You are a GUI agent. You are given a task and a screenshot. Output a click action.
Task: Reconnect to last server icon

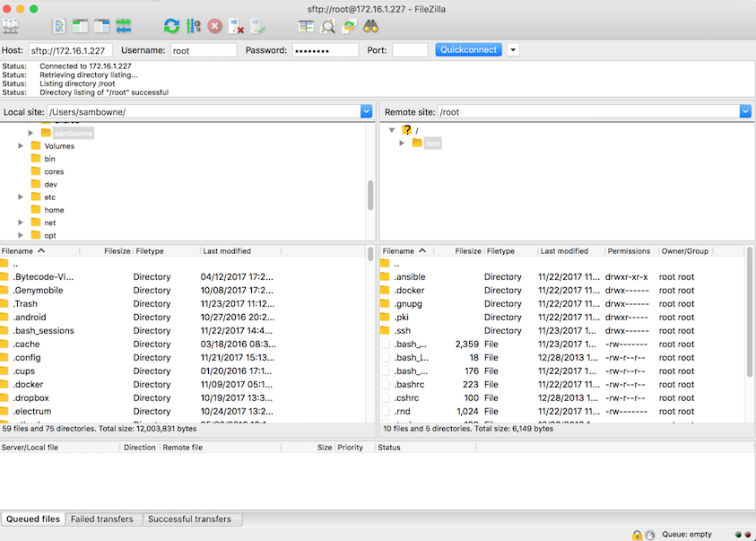258,26
